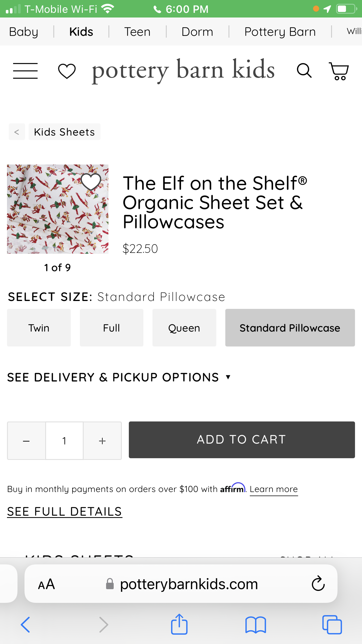Screen dimensions: 362x644
Task: Favorite the product via image heart
Action: tap(91, 182)
